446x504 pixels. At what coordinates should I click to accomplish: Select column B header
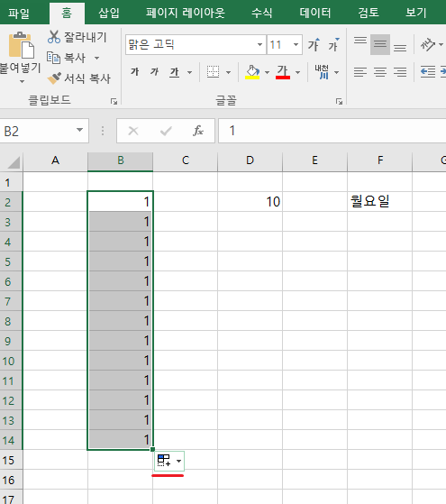[x=121, y=160]
